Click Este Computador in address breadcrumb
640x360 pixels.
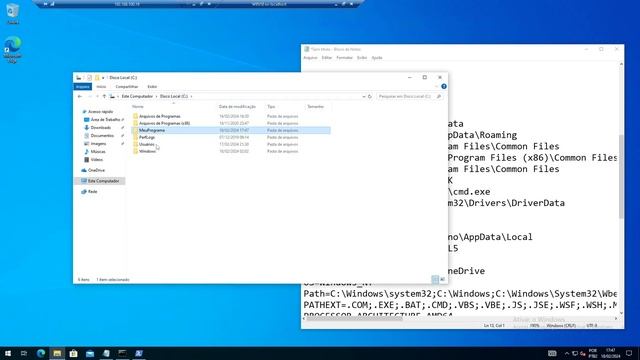pyautogui.click(x=137, y=96)
